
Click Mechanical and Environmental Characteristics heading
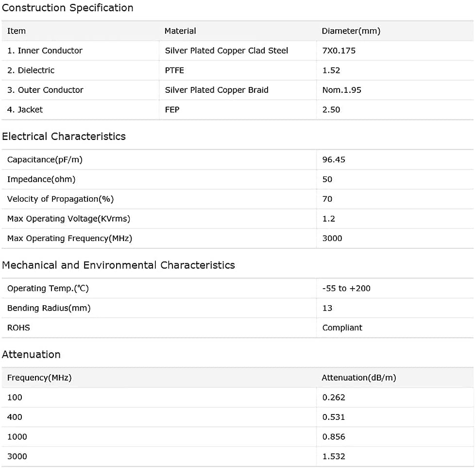pyautogui.click(x=119, y=265)
